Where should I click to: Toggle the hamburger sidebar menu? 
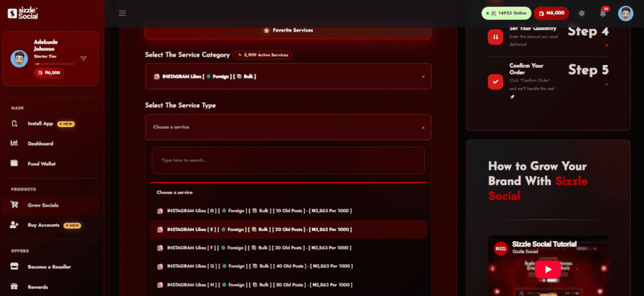pyautogui.click(x=123, y=13)
